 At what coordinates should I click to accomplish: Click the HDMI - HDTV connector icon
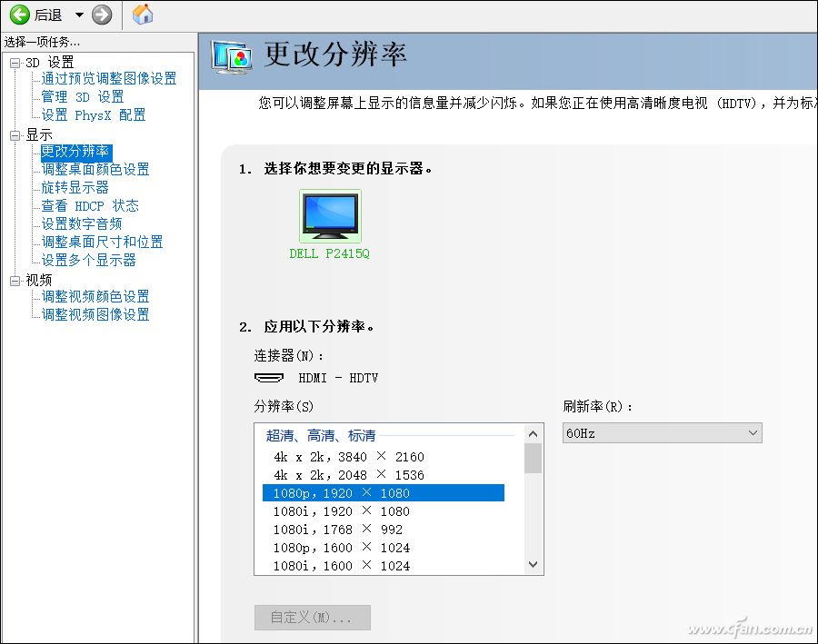tap(269, 378)
